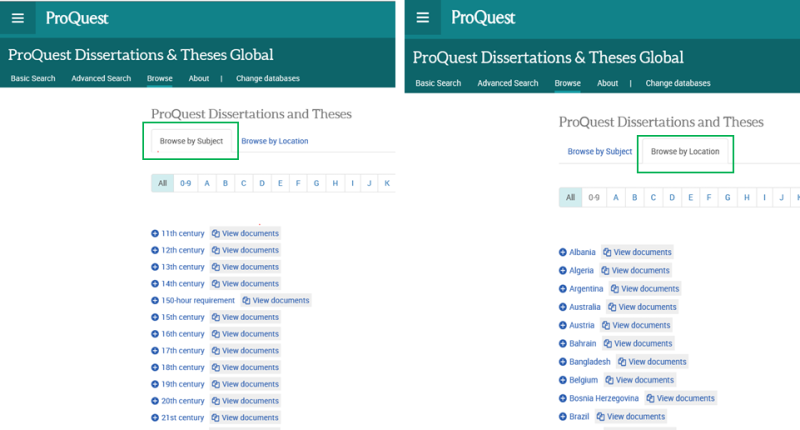This screenshot has width=800, height=430.
Task: Filter subjects by letter K
Action: click(x=387, y=183)
